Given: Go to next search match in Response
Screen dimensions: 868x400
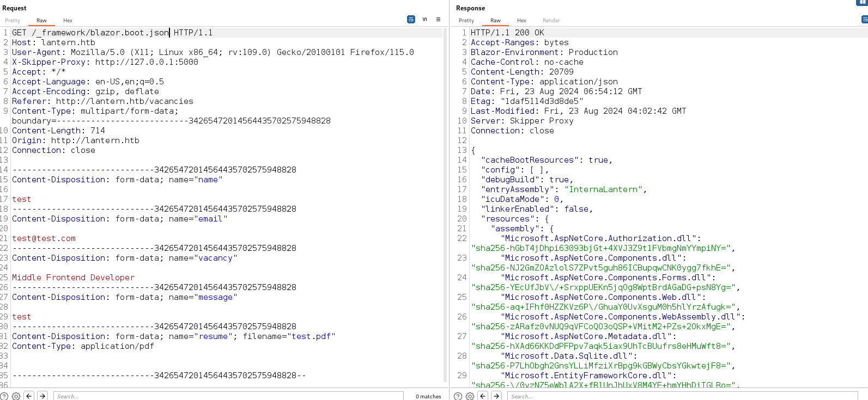Looking at the screenshot, I should coord(496,396).
